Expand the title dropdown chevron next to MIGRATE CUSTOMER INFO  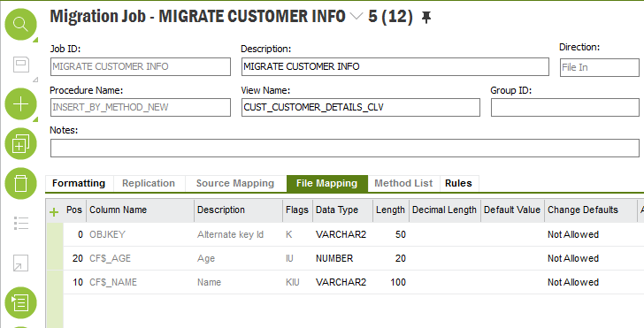[356, 17]
